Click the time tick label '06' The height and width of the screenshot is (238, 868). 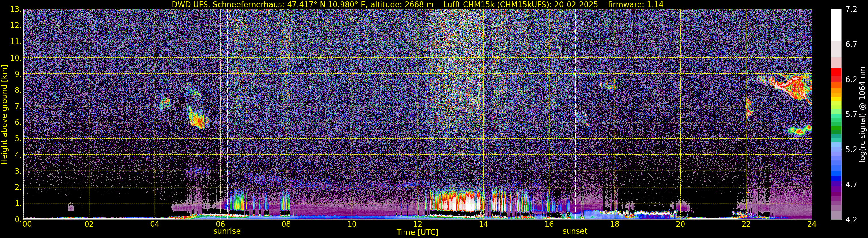point(220,224)
